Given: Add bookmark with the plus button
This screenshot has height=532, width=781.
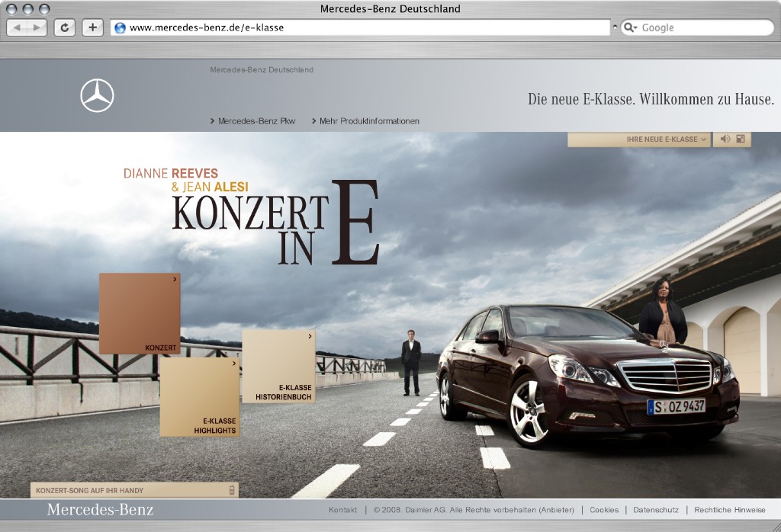Looking at the screenshot, I should 92,28.
